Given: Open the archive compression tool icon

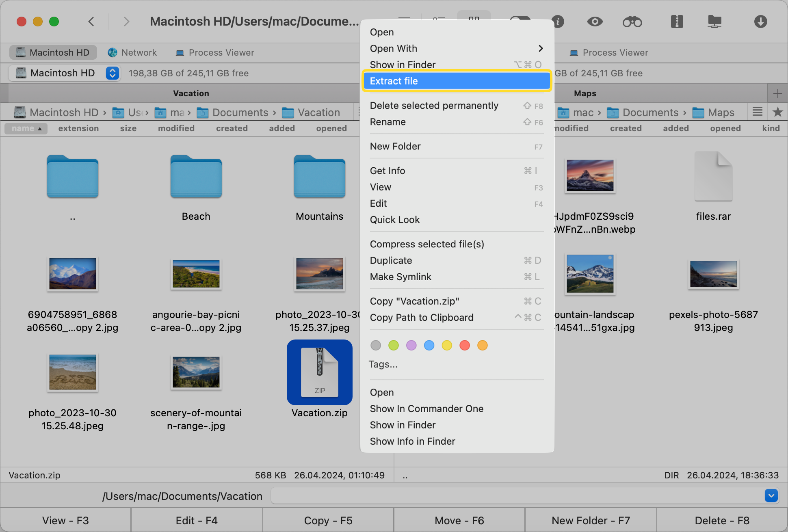Looking at the screenshot, I should click(x=676, y=22).
